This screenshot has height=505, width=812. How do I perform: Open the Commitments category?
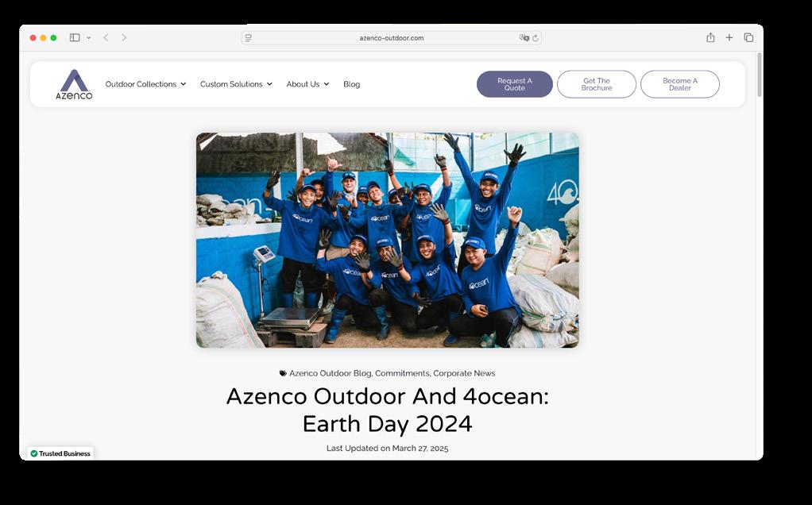click(402, 373)
